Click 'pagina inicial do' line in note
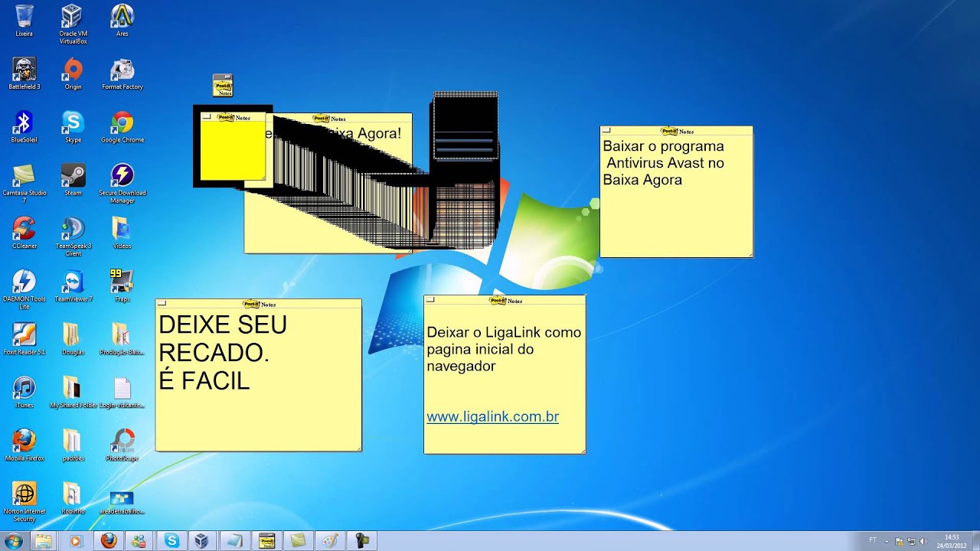The width and height of the screenshot is (980, 551). point(480,350)
